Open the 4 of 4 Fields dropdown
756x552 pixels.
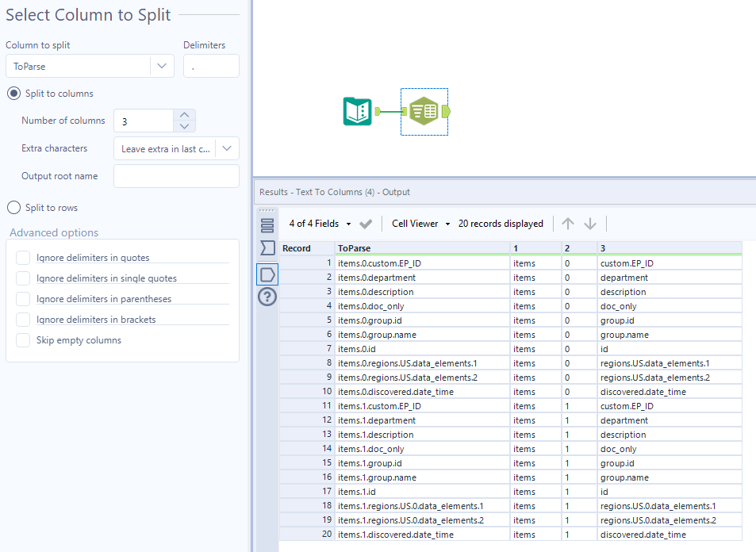click(319, 224)
